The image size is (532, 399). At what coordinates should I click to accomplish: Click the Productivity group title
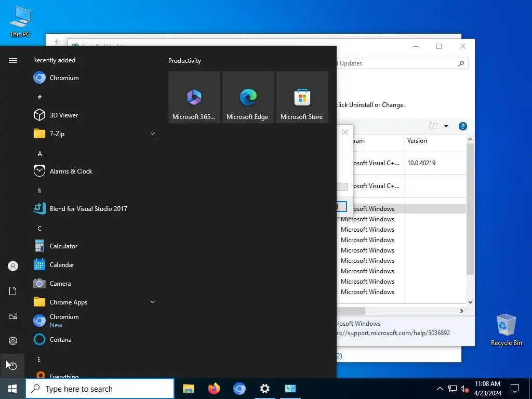(184, 61)
